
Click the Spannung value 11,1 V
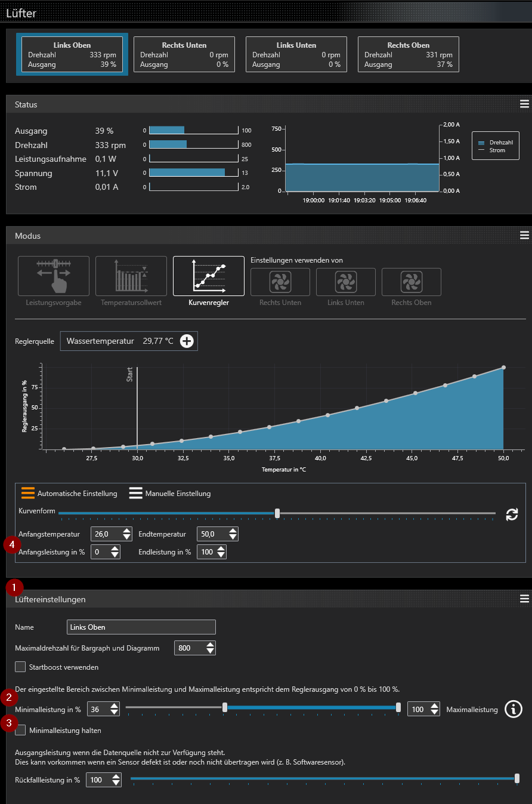point(107,173)
